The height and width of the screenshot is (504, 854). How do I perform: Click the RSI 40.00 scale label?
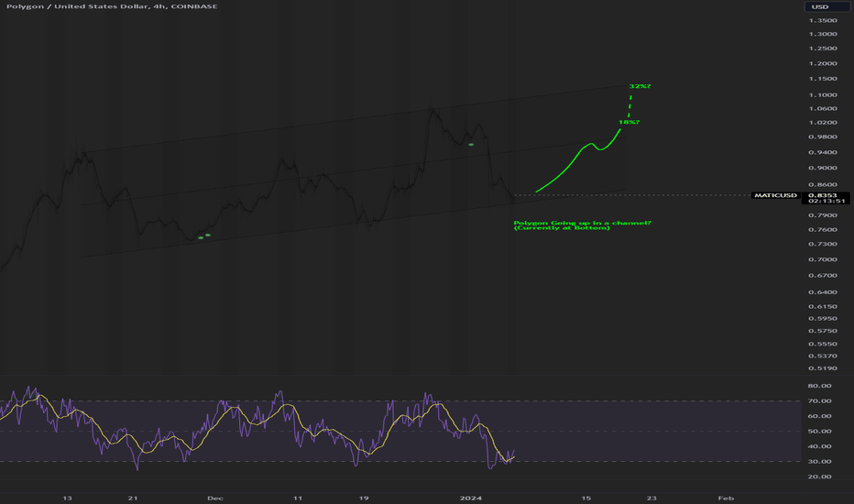tap(820, 446)
